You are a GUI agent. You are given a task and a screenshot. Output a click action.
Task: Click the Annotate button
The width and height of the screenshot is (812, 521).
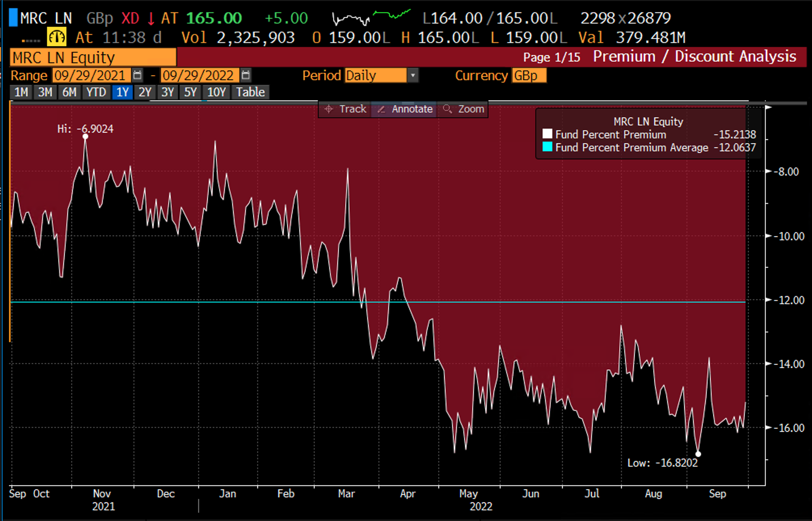pos(404,109)
